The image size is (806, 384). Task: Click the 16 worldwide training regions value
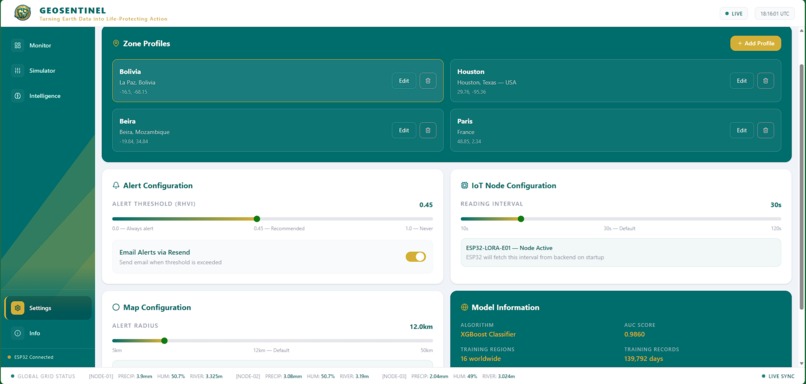pos(481,359)
